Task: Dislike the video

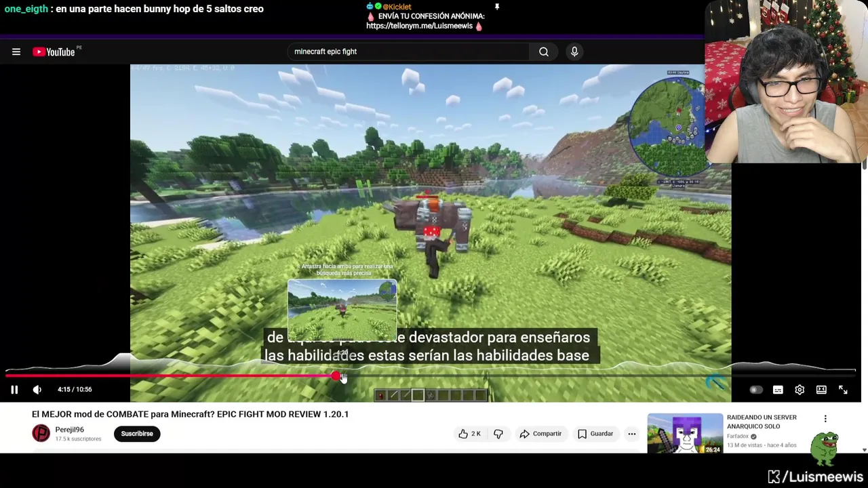Action: pyautogui.click(x=498, y=434)
